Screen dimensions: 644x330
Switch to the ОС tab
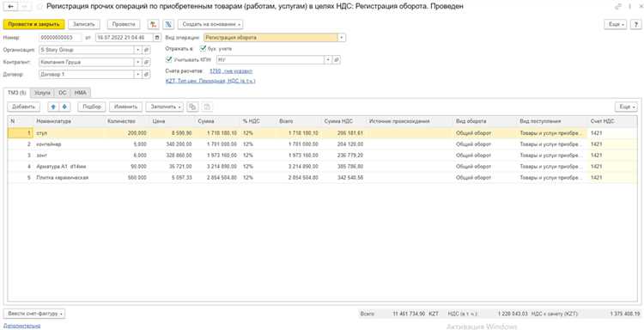pyautogui.click(x=63, y=93)
